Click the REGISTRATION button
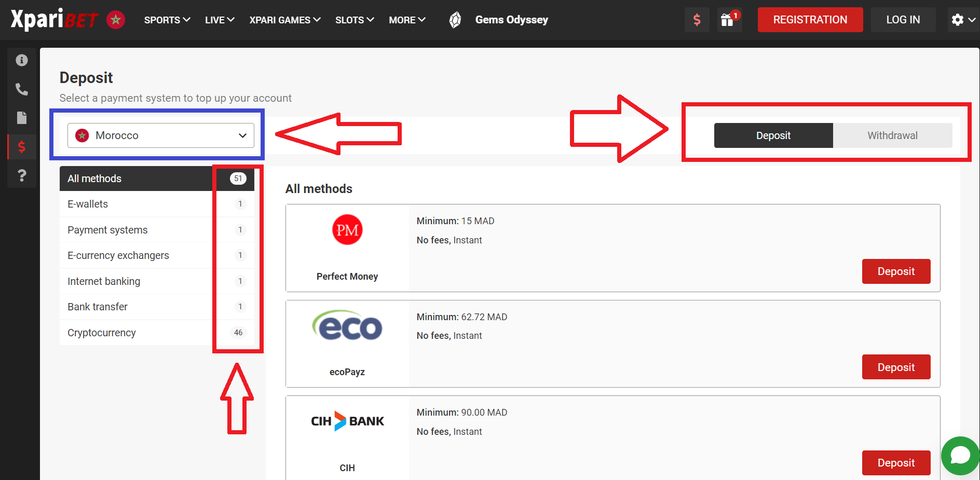This screenshot has width=980, height=480. click(810, 20)
